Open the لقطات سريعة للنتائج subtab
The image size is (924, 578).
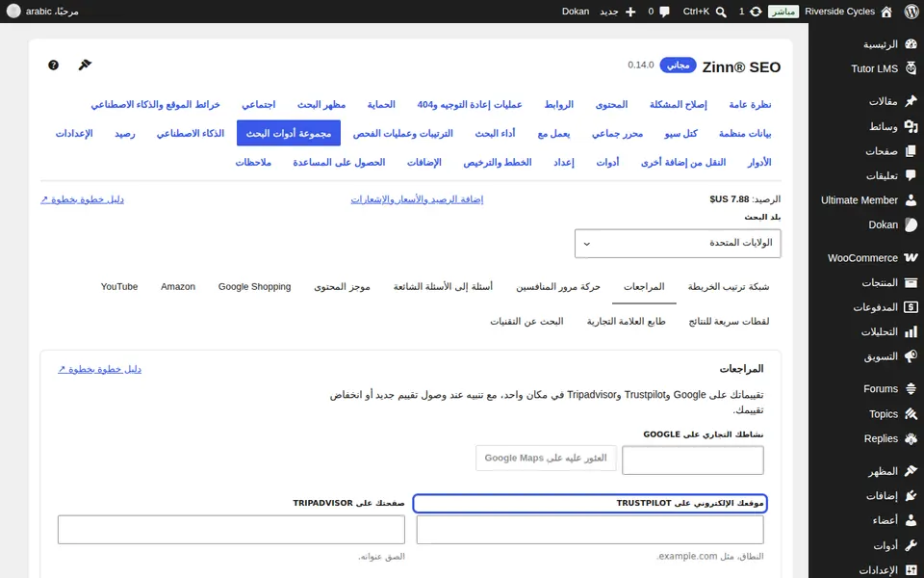(x=729, y=322)
